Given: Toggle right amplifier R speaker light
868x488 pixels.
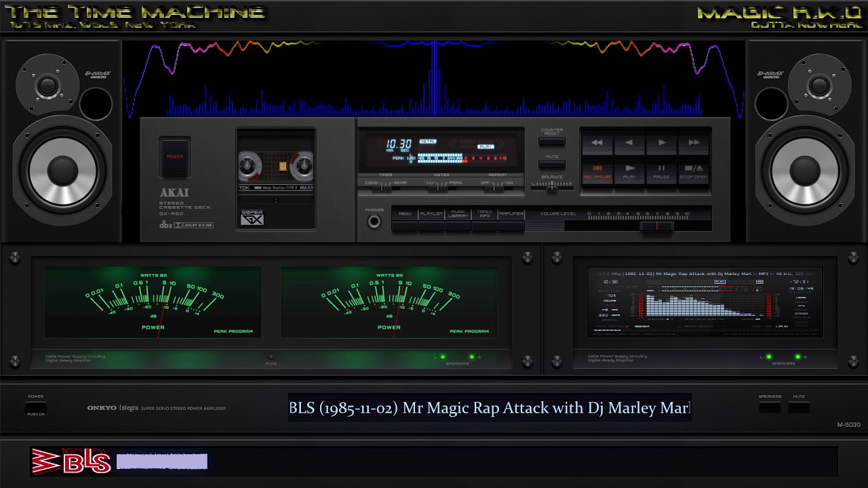Looking at the screenshot, I should 797,357.
